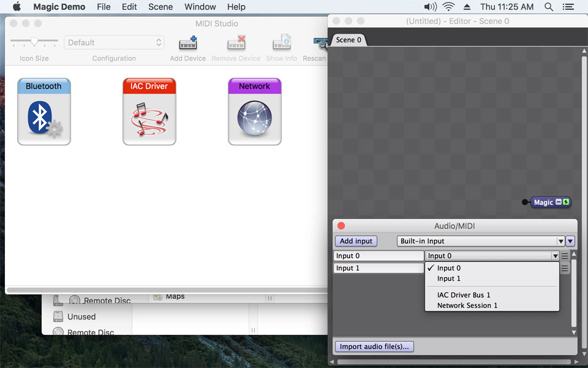Open the Bluetooth device icon in MIDI Studio

[44, 112]
